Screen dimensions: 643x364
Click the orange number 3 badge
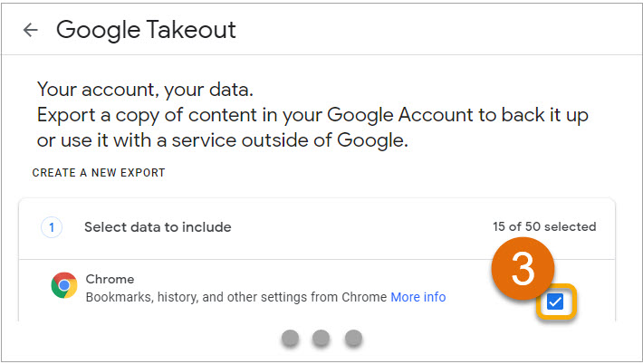(523, 269)
